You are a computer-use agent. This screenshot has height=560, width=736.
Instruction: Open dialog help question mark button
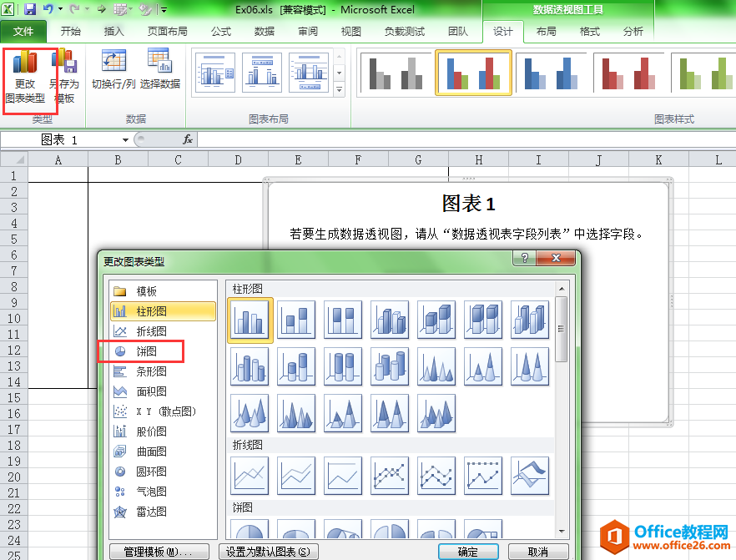click(525, 258)
